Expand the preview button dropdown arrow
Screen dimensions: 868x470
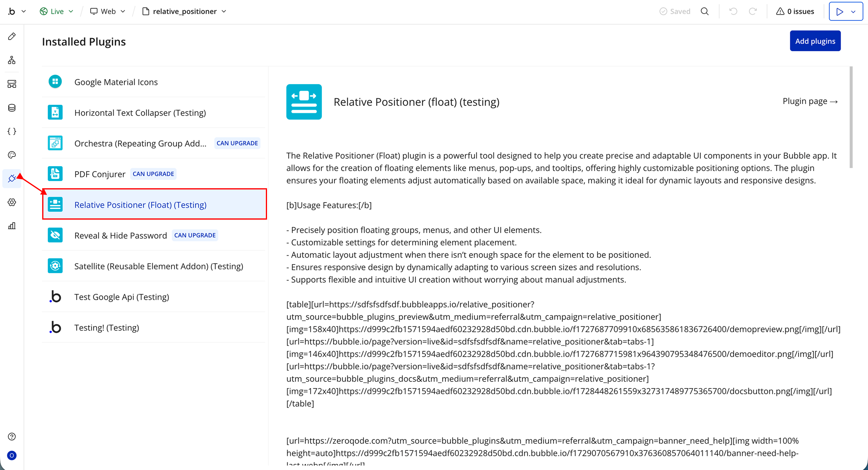click(853, 11)
